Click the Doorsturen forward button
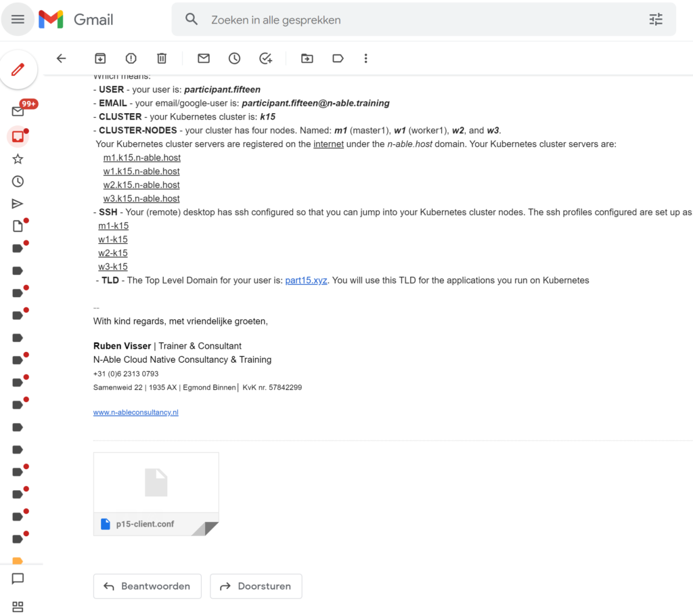Screen dimensions: 693x616 click(256, 586)
